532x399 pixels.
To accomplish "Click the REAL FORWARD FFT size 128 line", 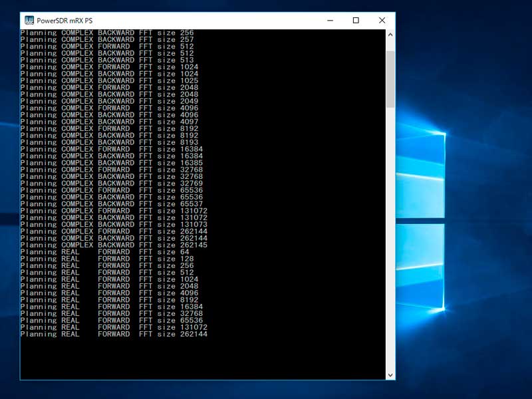I will pyautogui.click(x=106, y=259).
